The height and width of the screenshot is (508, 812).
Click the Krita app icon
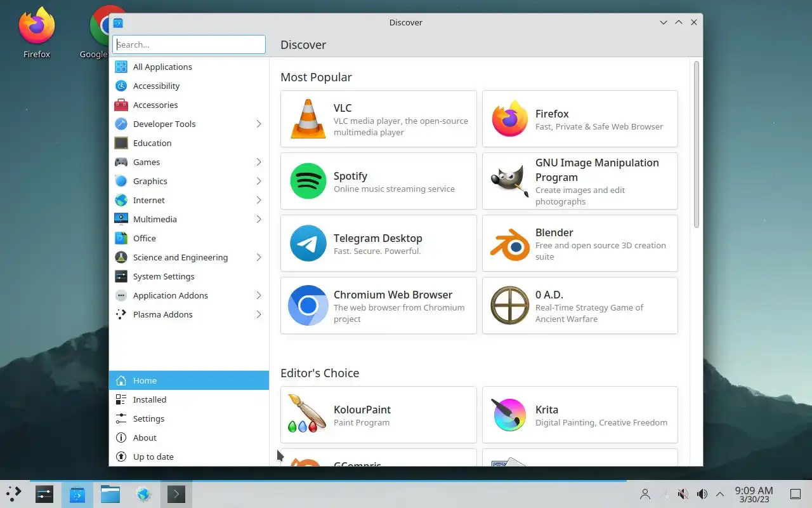[x=509, y=415]
